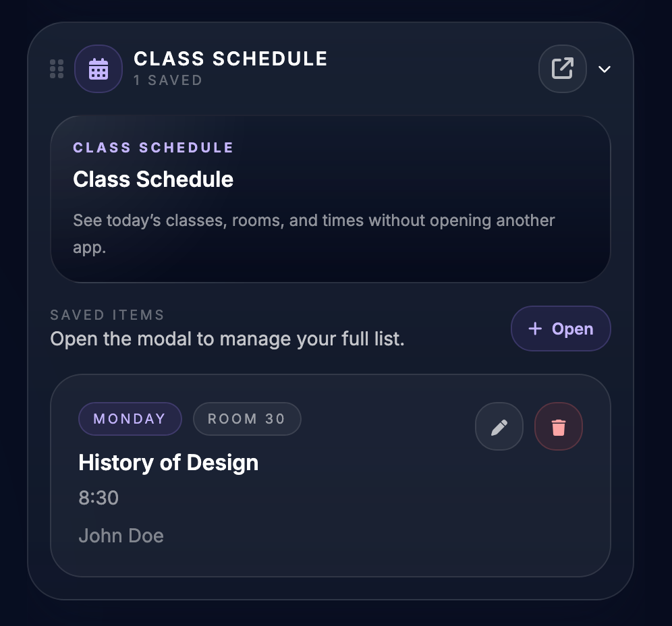The height and width of the screenshot is (626, 672).
Task: Click the 8:30 class time text
Action: pyautogui.click(x=99, y=498)
